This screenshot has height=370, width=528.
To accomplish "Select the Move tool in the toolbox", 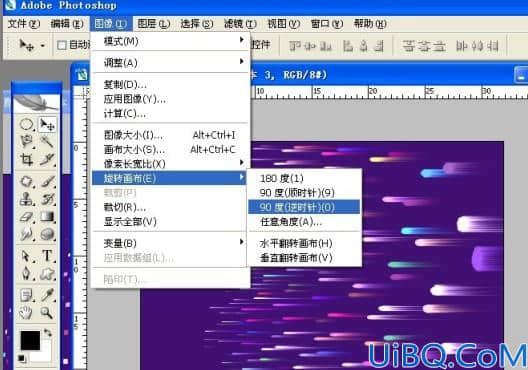I will coord(47,125).
